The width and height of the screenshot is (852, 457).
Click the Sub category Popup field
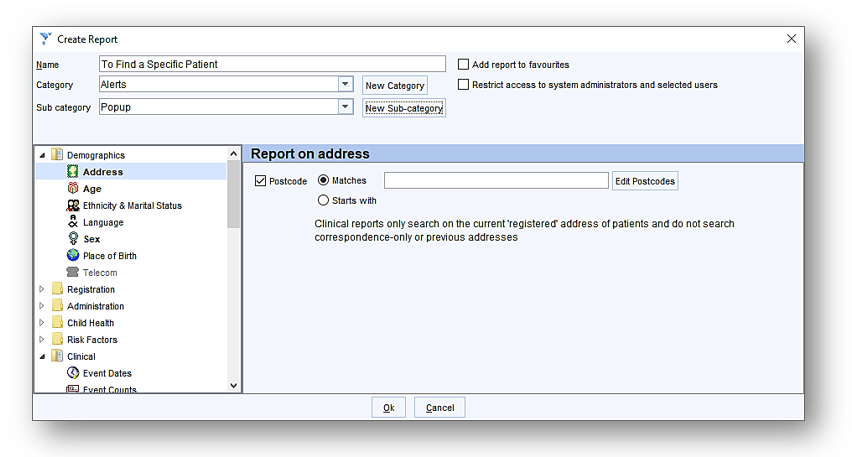pos(219,107)
